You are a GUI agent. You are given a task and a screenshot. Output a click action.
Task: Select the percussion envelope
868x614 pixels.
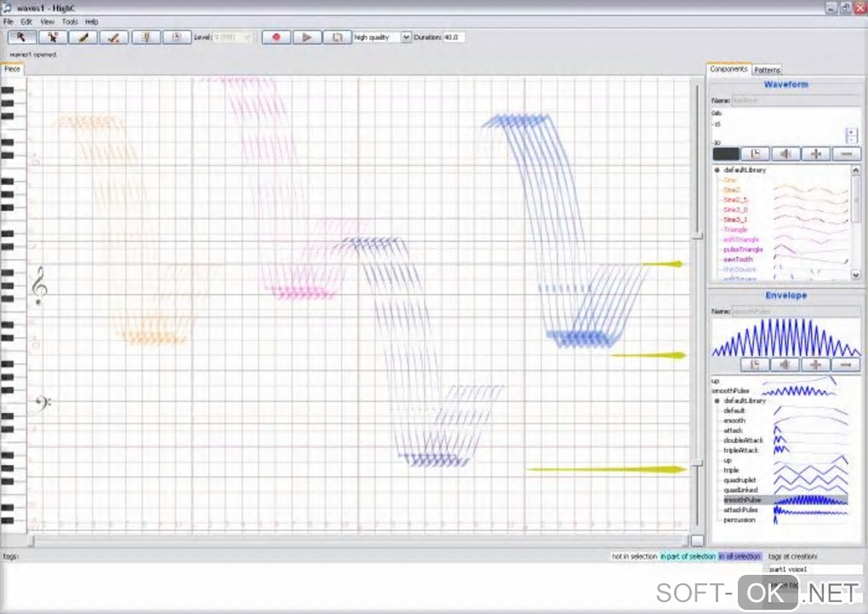click(x=739, y=519)
